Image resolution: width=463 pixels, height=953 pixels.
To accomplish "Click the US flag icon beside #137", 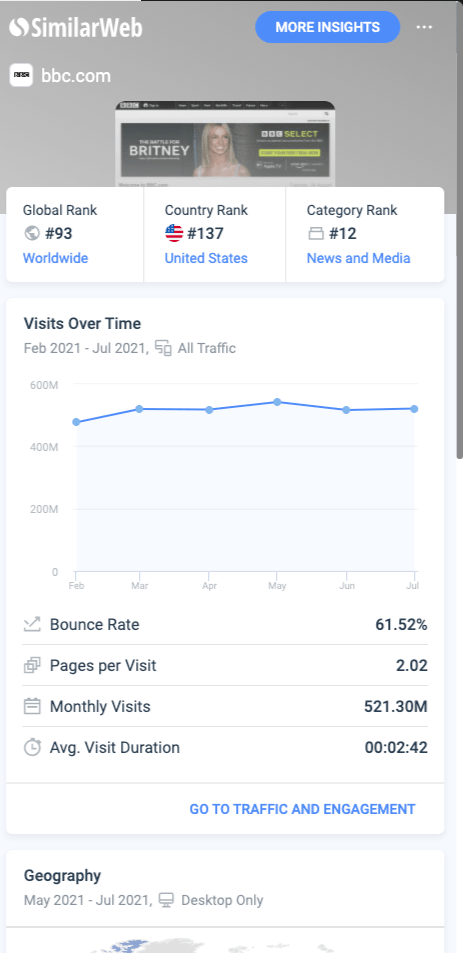I will pos(174,233).
